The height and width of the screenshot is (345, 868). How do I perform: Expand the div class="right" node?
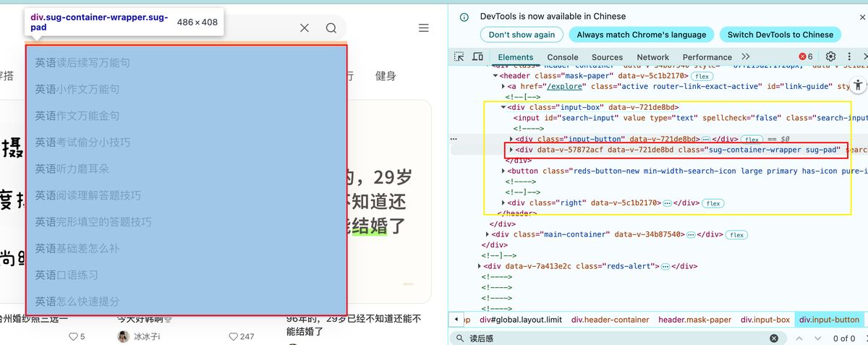(x=504, y=203)
